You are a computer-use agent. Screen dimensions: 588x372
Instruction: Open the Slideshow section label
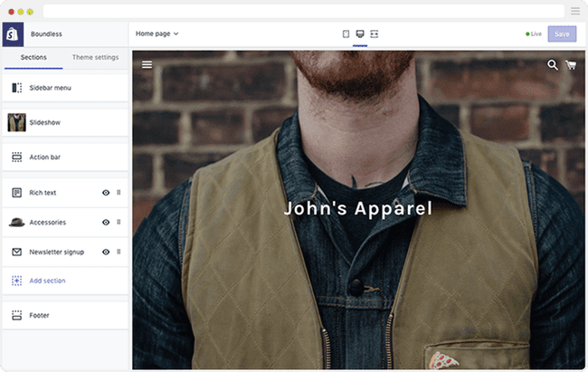[x=45, y=122]
